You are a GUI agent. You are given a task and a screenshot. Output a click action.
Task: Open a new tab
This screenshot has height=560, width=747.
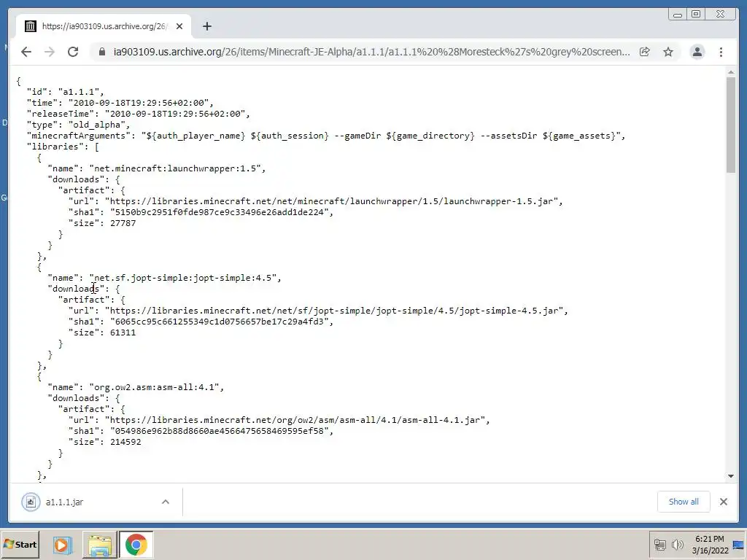[206, 26]
